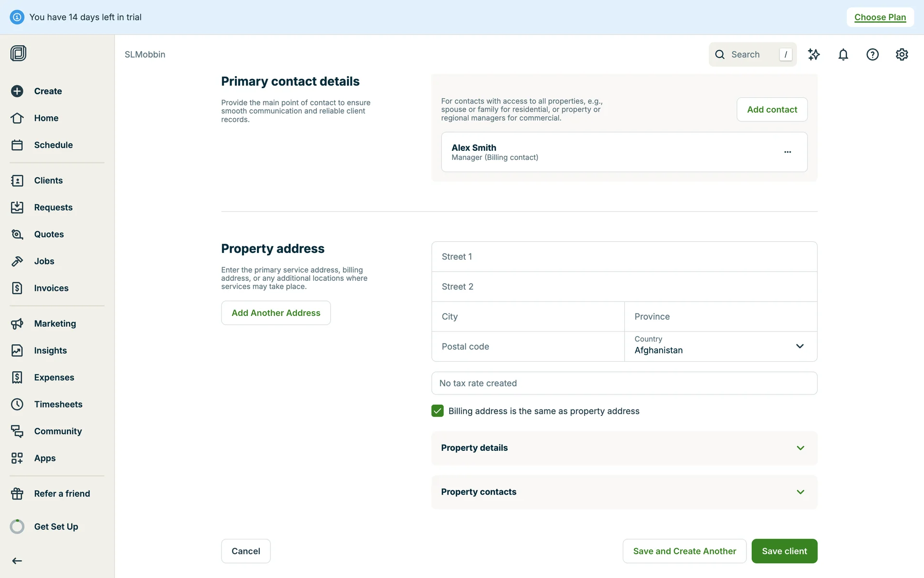Open the Create menu with plus icon
Image resolution: width=924 pixels, height=578 pixels.
[x=17, y=91]
